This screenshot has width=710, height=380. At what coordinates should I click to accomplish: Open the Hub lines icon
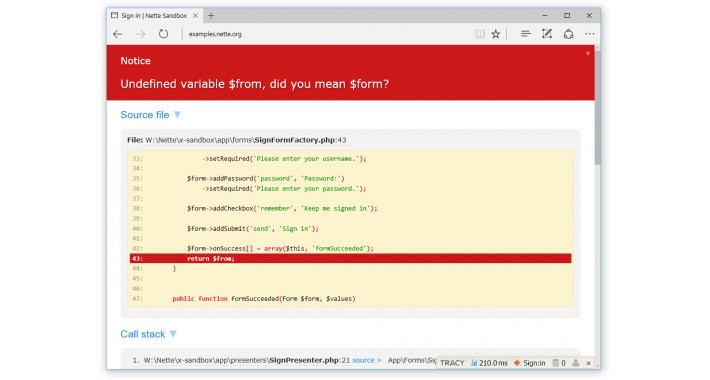click(x=525, y=34)
